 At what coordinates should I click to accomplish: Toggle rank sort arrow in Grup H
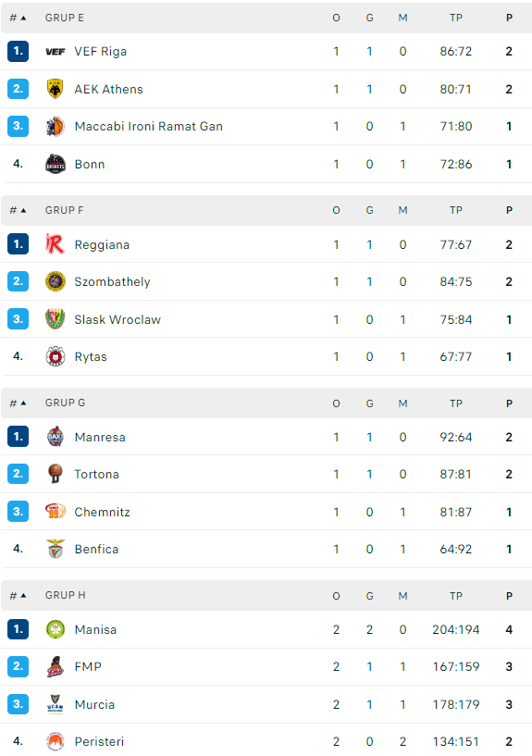tap(23, 595)
